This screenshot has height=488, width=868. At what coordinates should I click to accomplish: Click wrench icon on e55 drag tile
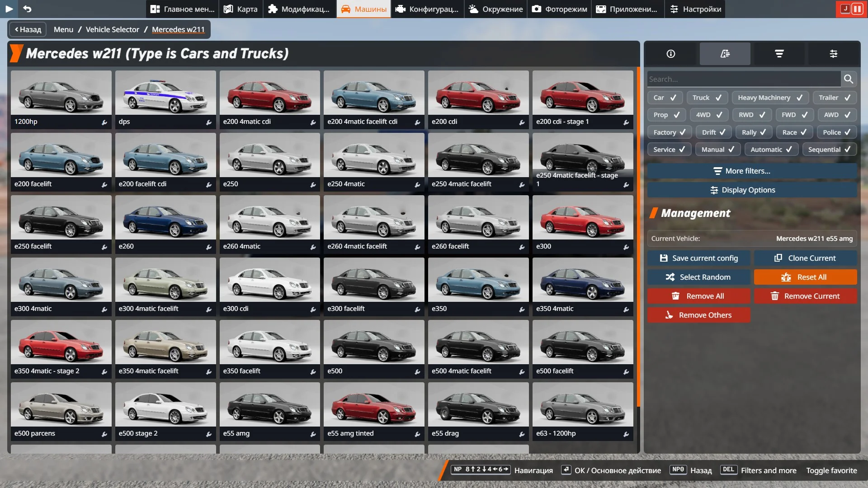point(522,434)
